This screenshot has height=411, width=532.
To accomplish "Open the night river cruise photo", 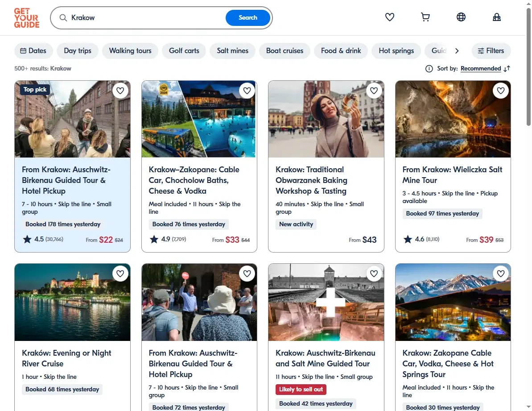I will pyautogui.click(x=72, y=302).
